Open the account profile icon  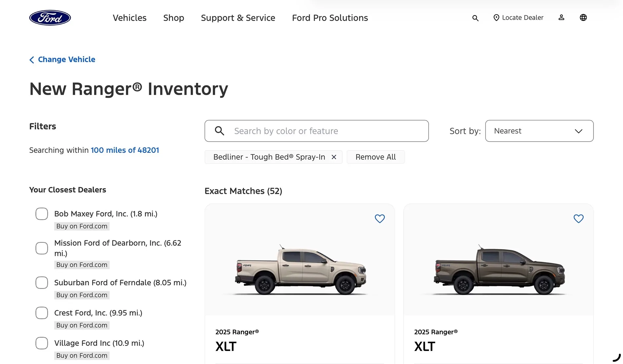click(x=561, y=17)
